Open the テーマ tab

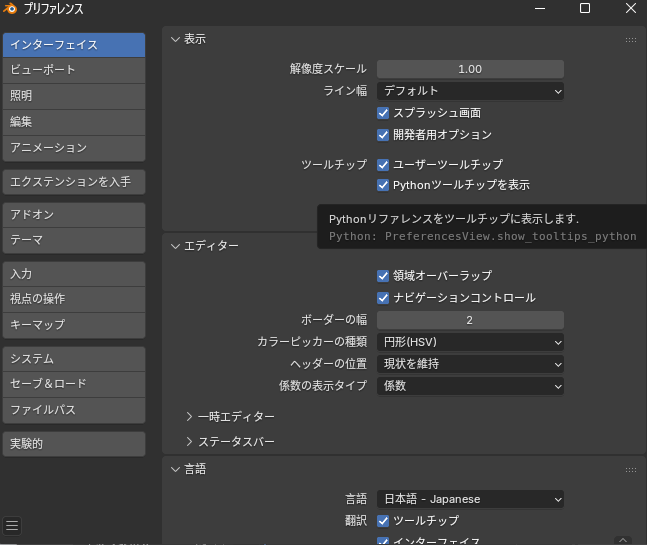click(x=74, y=241)
